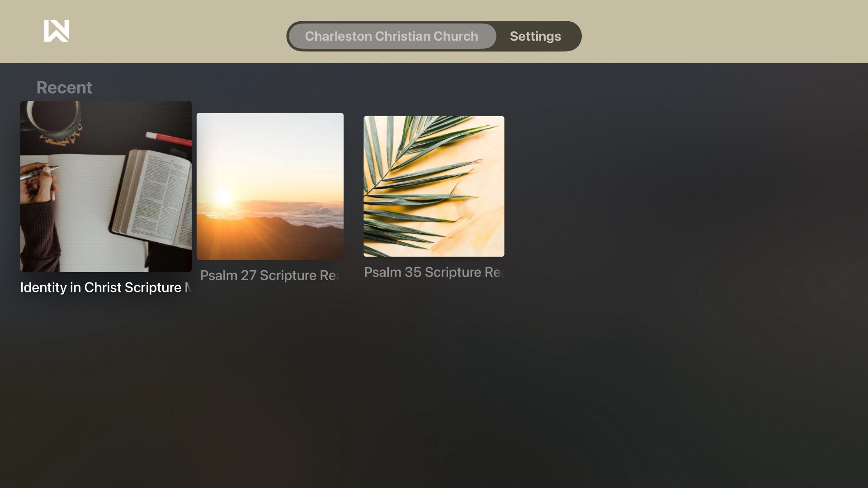Click the green palm frond leaves
This screenshot has height=488, width=868.
(416, 181)
